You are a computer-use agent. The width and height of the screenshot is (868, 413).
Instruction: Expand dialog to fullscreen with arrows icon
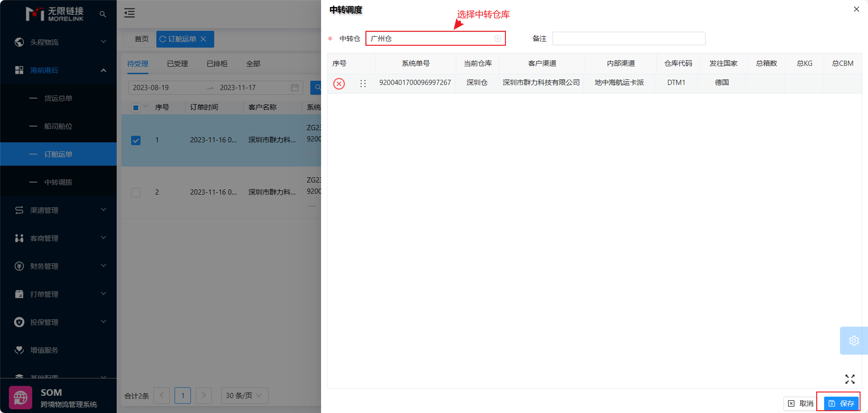pyautogui.click(x=850, y=379)
